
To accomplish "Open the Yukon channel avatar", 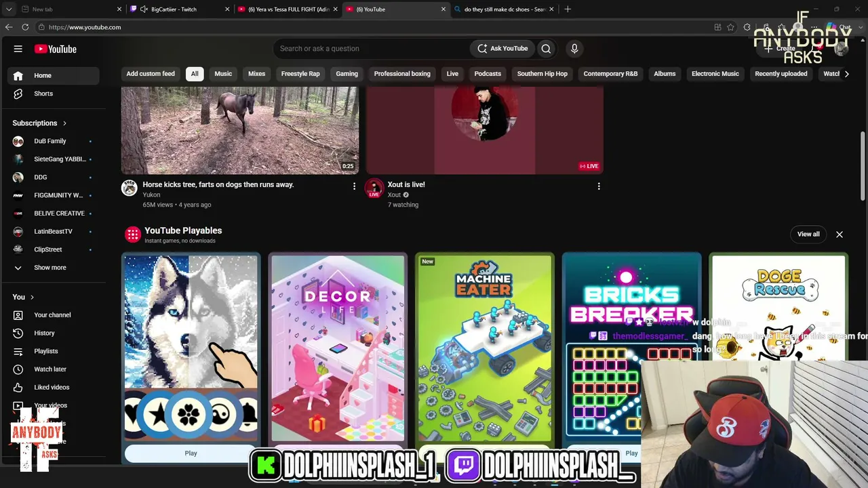I will [x=130, y=188].
